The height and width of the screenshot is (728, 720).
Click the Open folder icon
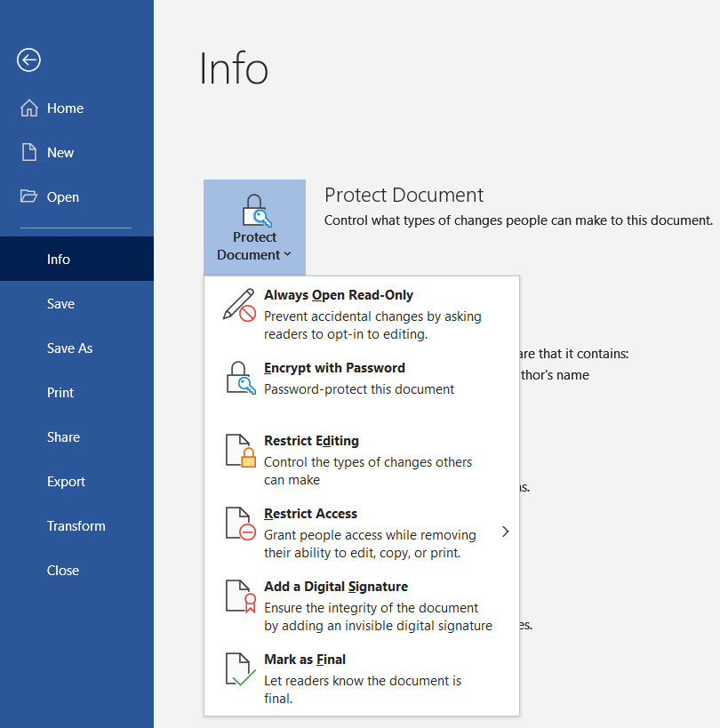click(x=28, y=196)
